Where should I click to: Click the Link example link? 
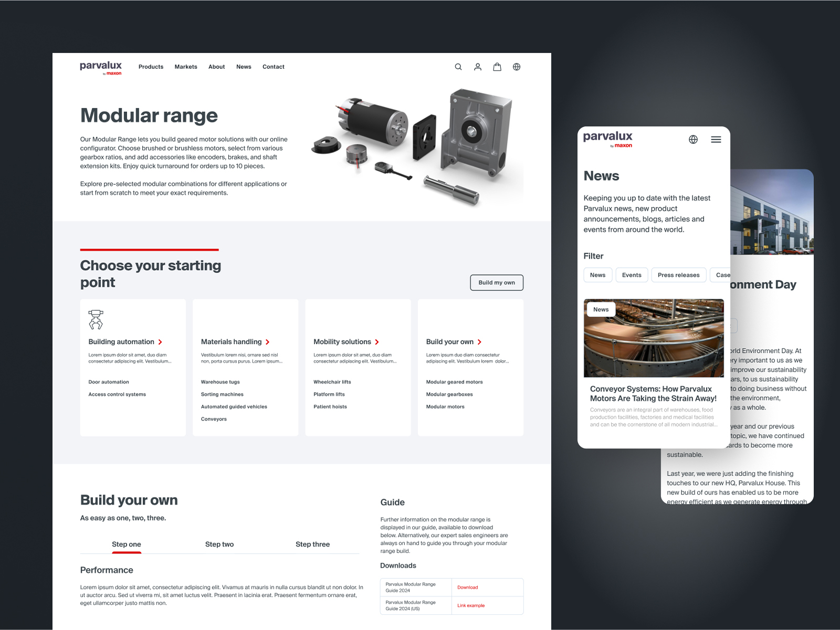[x=471, y=605]
